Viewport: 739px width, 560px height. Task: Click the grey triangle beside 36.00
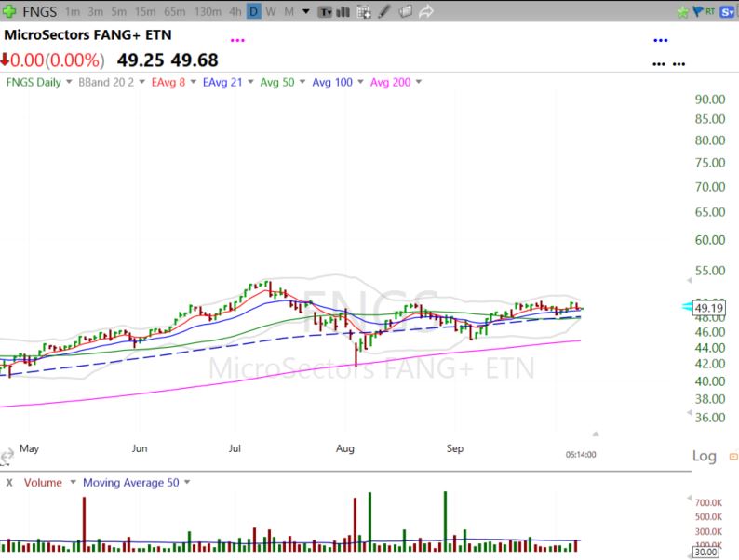(690, 413)
